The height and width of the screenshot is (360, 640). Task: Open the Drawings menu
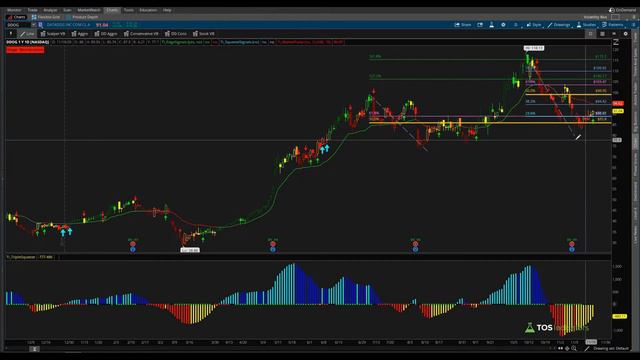(x=559, y=25)
